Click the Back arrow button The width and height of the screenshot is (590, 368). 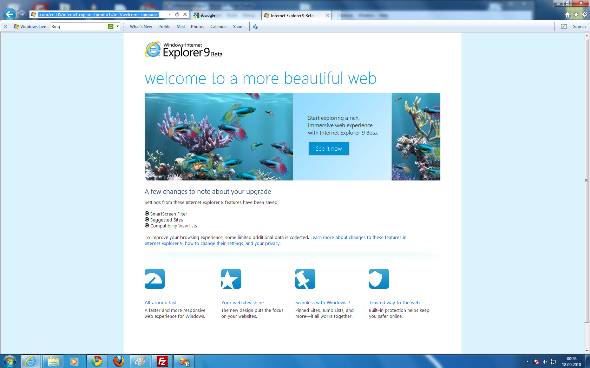coord(10,15)
